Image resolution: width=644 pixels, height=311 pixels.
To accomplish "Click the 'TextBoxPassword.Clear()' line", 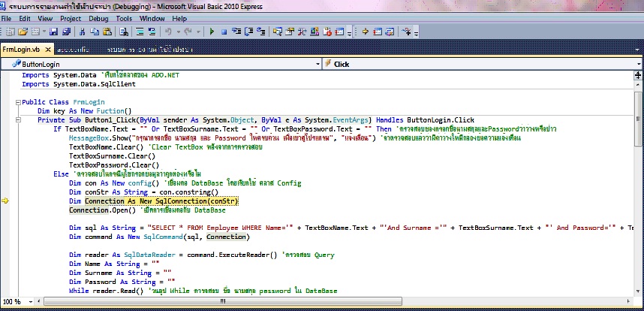I will pyautogui.click(x=114, y=165).
